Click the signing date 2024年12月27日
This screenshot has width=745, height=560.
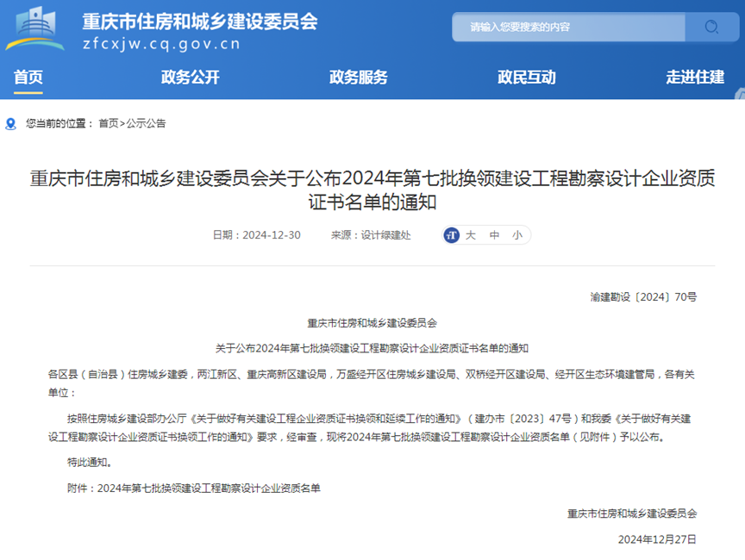click(657, 539)
